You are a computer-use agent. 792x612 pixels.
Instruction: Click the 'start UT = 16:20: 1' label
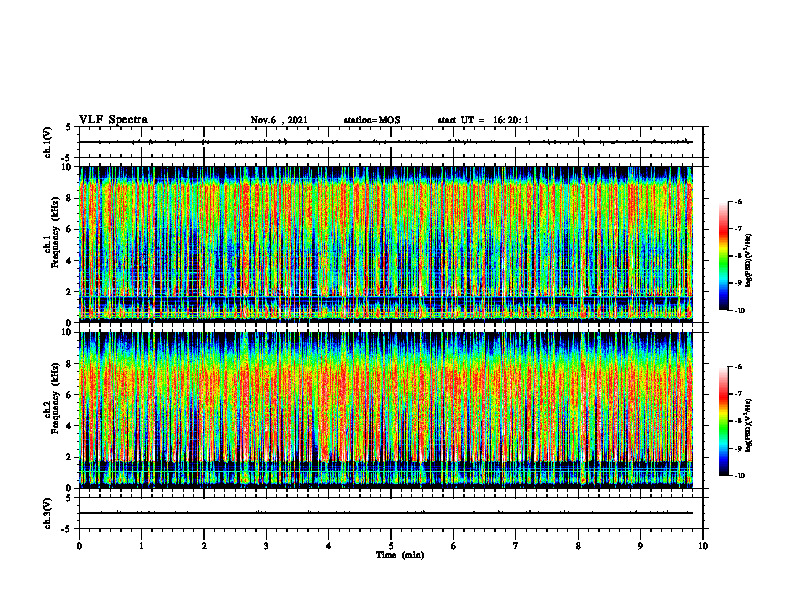pyautogui.click(x=483, y=120)
